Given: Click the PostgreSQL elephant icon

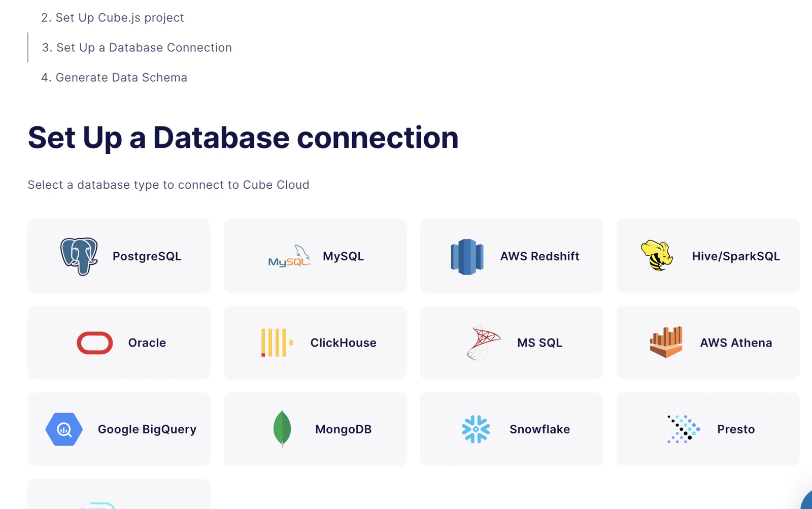Looking at the screenshot, I should click(x=79, y=256).
